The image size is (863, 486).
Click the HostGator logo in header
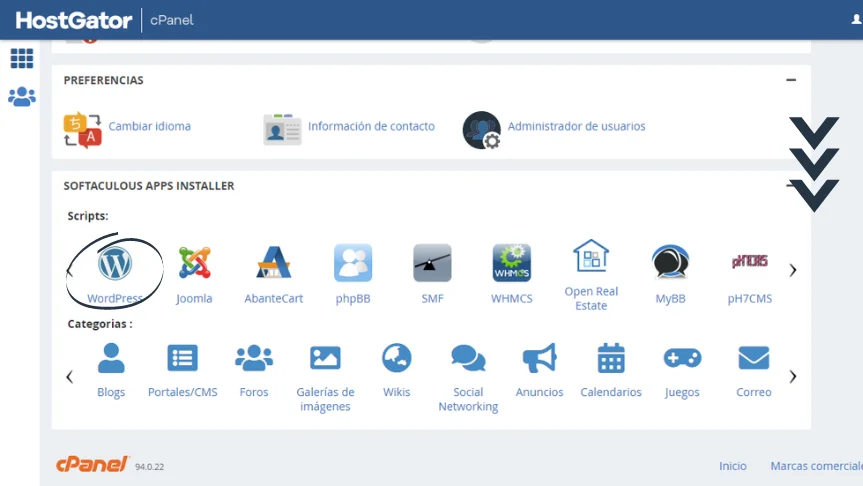pos(74,20)
